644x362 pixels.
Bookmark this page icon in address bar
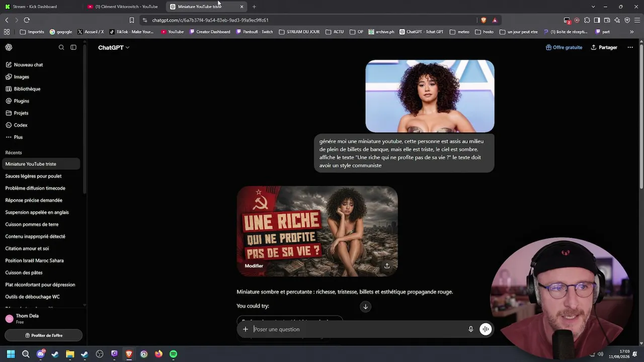click(x=132, y=20)
